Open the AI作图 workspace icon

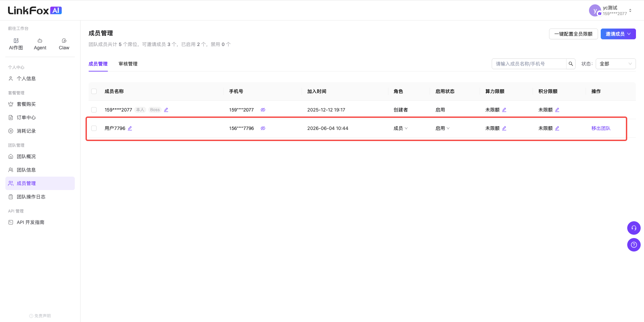coord(16,44)
